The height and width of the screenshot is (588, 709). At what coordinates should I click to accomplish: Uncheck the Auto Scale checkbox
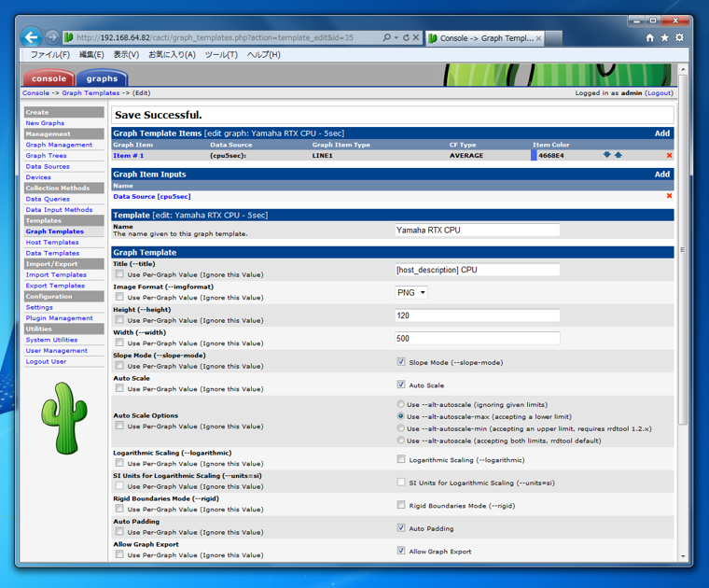pos(401,385)
